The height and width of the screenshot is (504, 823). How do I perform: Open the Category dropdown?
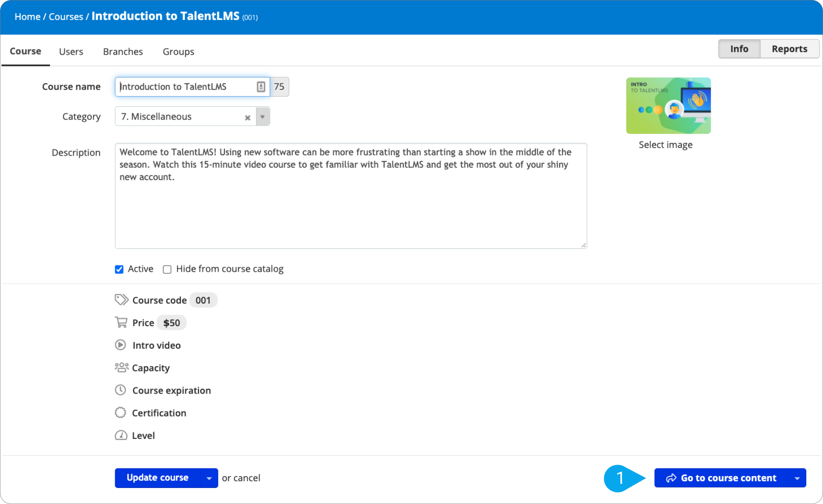[x=263, y=116]
